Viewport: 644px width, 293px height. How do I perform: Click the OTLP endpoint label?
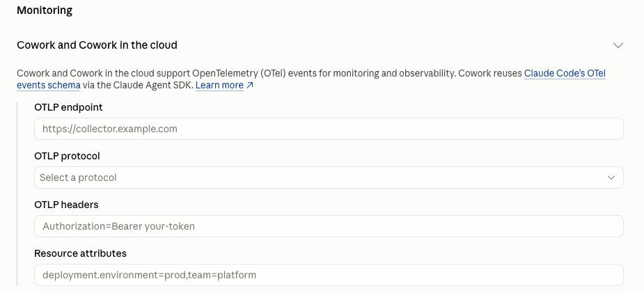click(69, 107)
